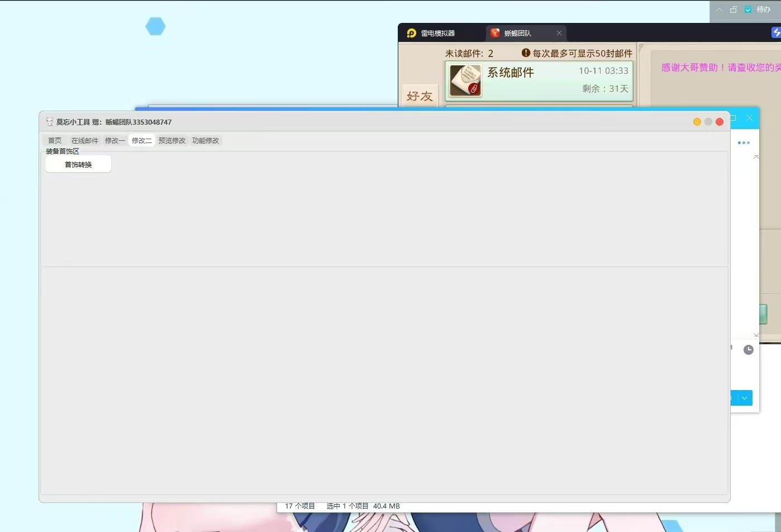Click the 蜥蜴团队 game tab icon

click(495, 33)
